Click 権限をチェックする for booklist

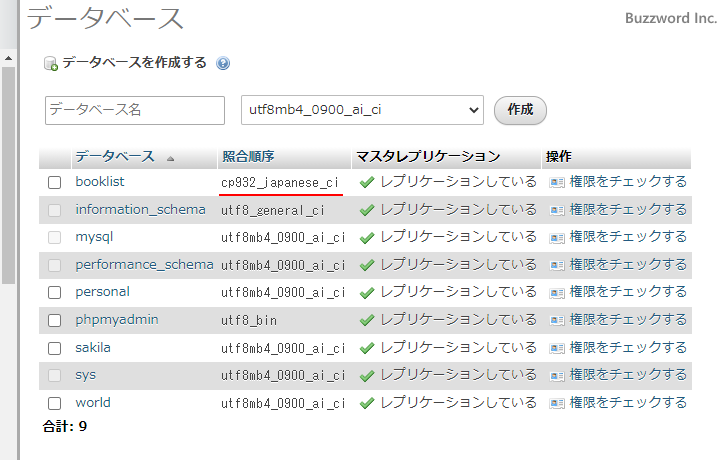point(628,181)
